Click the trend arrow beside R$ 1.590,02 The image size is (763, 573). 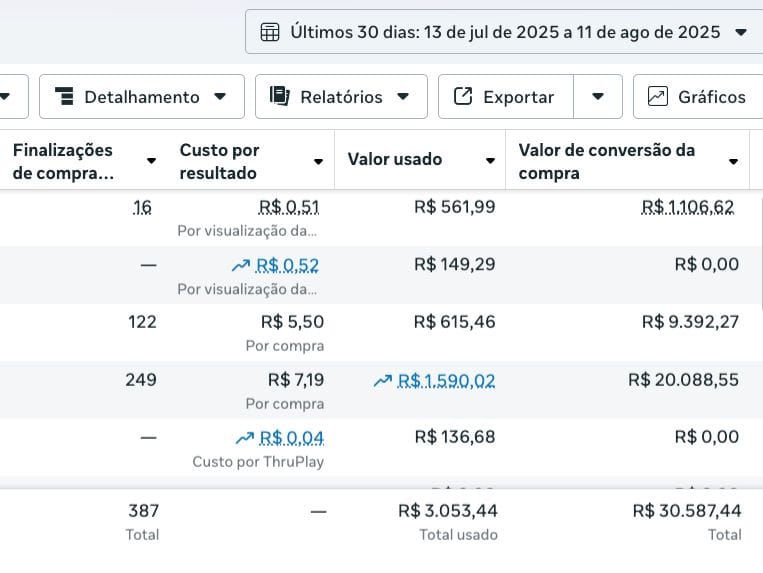[x=382, y=381]
